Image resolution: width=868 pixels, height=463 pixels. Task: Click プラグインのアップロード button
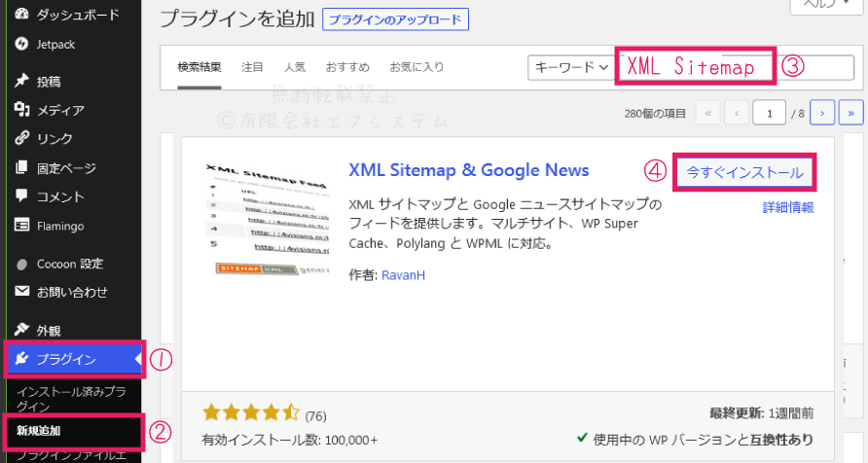tap(395, 19)
